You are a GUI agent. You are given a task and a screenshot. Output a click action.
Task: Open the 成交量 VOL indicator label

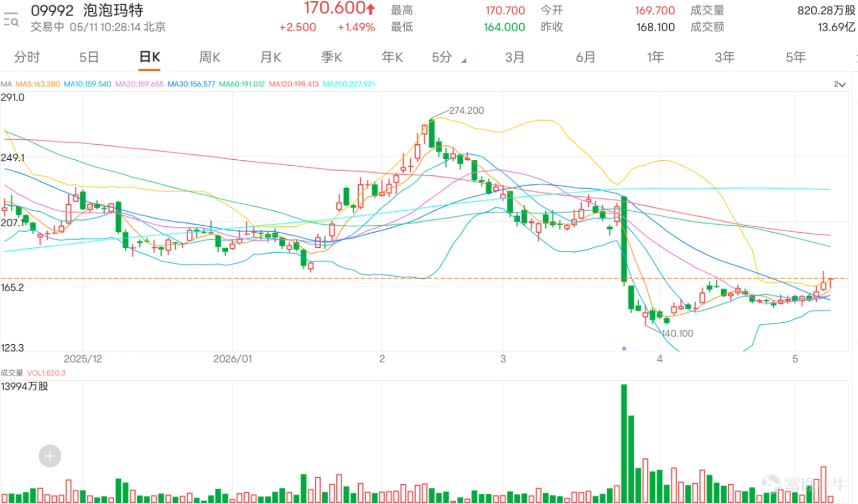pyautogui.click(x=33, y=373)
